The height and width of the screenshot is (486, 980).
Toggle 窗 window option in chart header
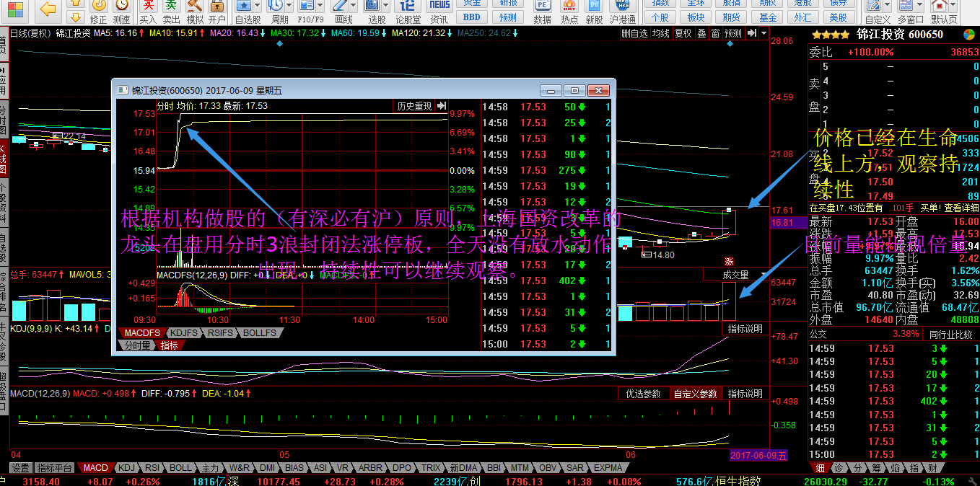715,33
